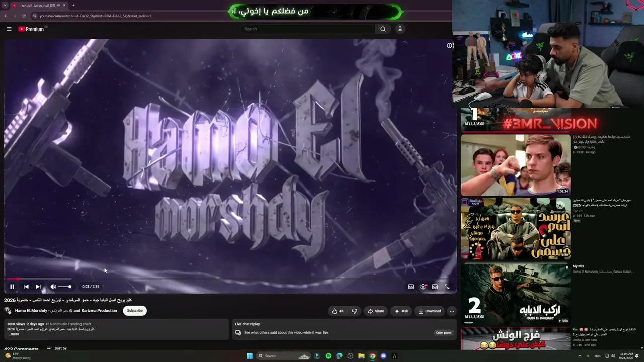
Task: Click the magnifier search button
Action: 383,29
